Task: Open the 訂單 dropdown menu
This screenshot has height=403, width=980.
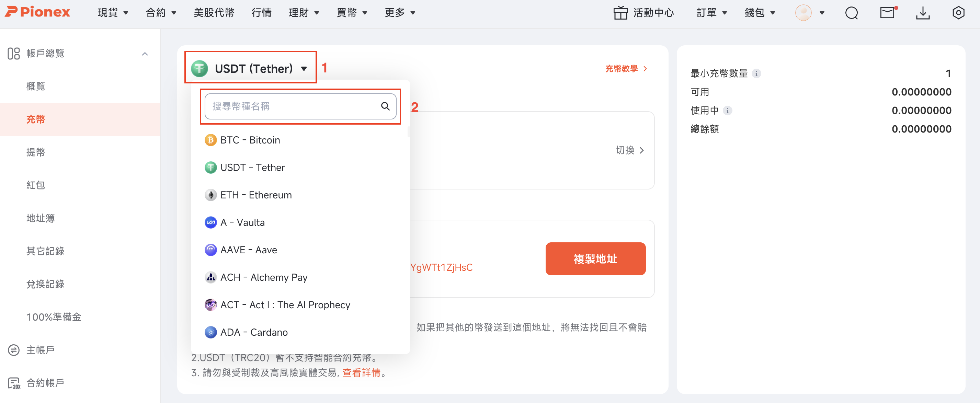Action: [x=712, y=13]
